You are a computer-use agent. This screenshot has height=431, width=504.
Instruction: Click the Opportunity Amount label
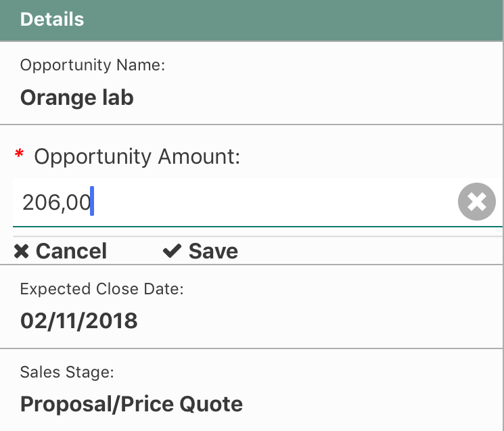137,156
